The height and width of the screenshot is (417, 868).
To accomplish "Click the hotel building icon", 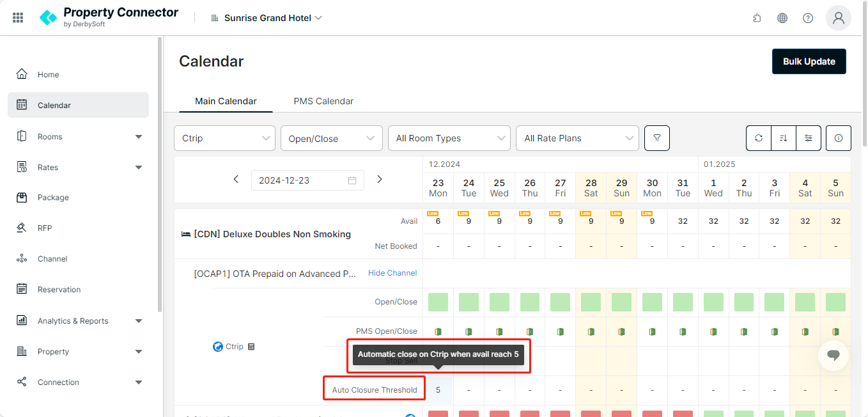I will point(215,18).
